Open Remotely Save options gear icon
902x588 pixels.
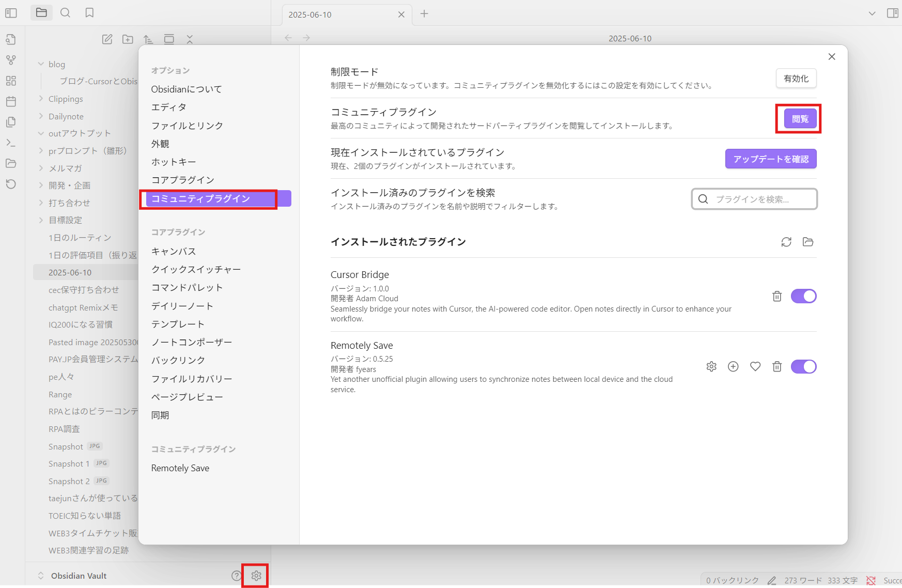coord(711,366)
